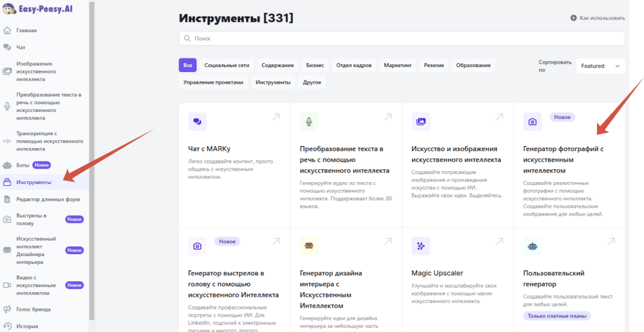This screenshot has height=332, width=644.
Task: Select the Отдел кадров filter
Action: [x=354, y=65]
